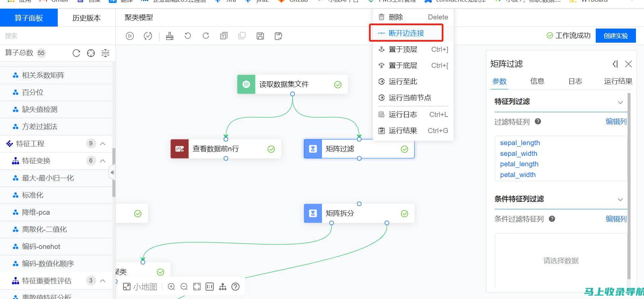Click the operator 搜索 input field
644x299 pixels.
[58, 36]
